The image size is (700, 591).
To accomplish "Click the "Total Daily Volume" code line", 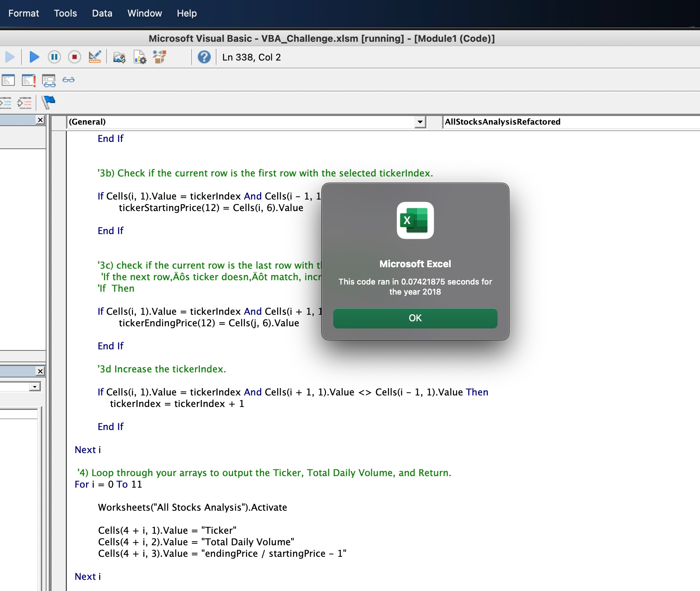I will click(x=196, y=542).
